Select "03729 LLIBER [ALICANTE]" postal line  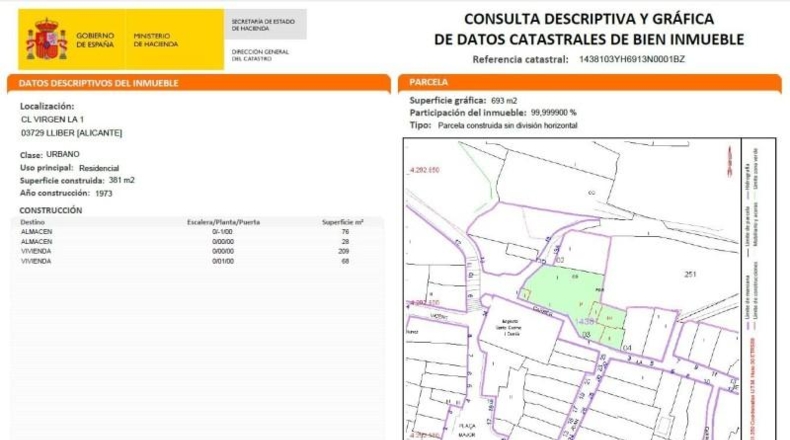(x=72, y=133)
